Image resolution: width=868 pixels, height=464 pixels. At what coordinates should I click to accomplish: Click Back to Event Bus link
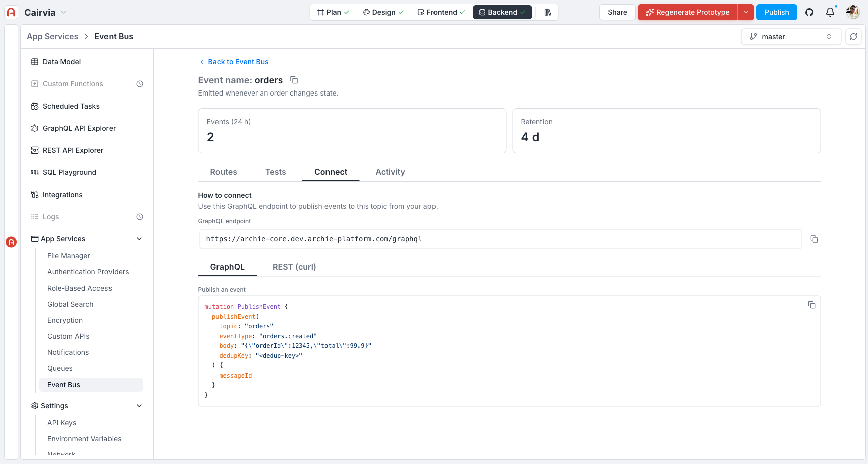[234, 62]
